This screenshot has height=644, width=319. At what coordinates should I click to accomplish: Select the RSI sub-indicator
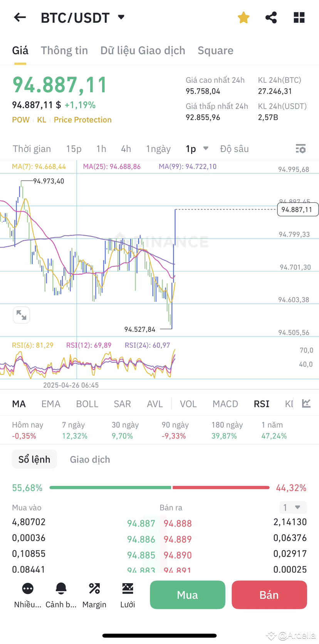pos(262,404)
